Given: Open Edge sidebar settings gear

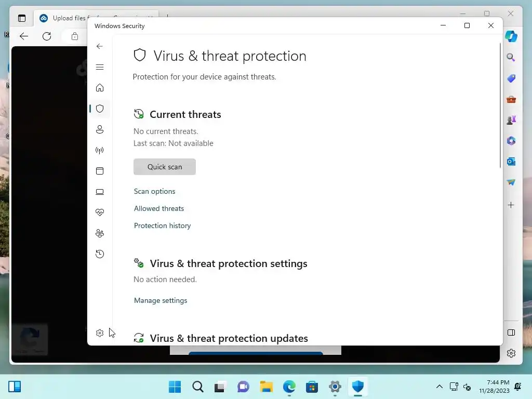Looking at the screenshot, I should pos(511,353).
